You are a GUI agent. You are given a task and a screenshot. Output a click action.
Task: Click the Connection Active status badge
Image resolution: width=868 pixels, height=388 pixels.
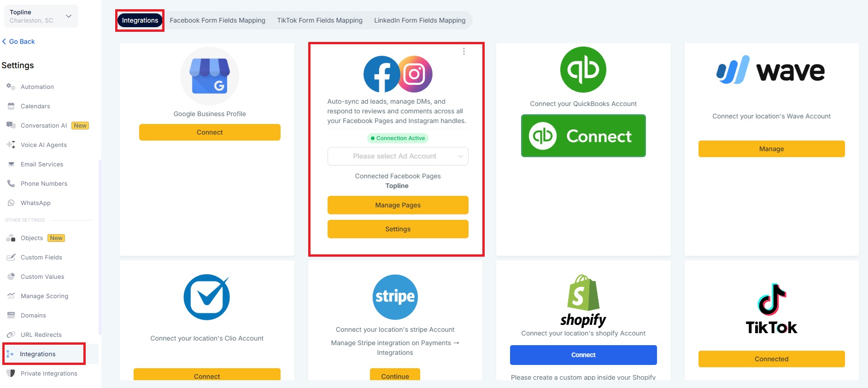[x=398, y=138]
